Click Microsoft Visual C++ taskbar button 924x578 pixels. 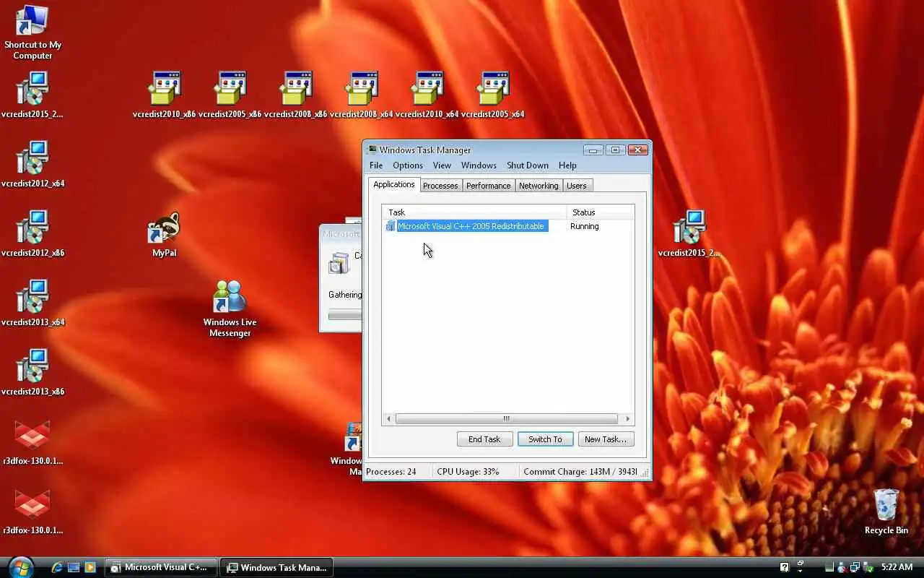[161, 567]
